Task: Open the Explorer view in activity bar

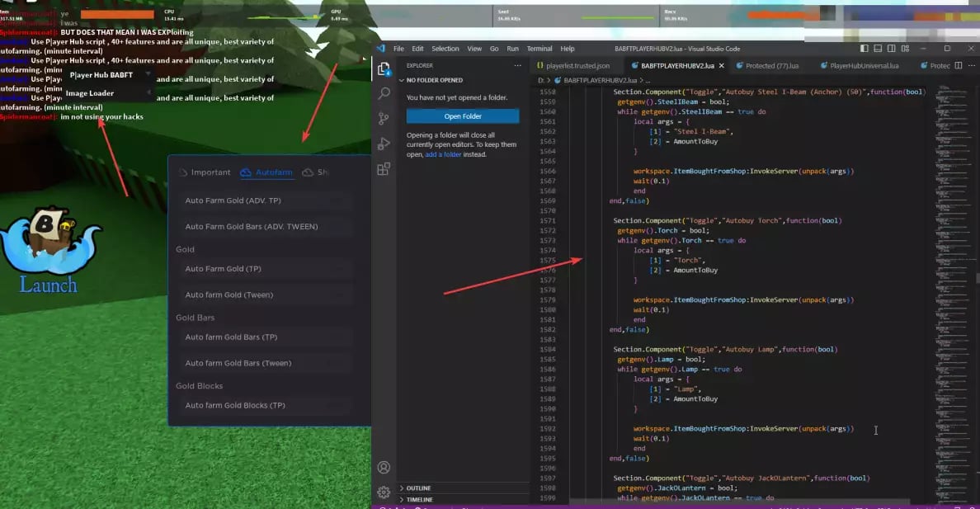Action: click(x=384, y=69)
